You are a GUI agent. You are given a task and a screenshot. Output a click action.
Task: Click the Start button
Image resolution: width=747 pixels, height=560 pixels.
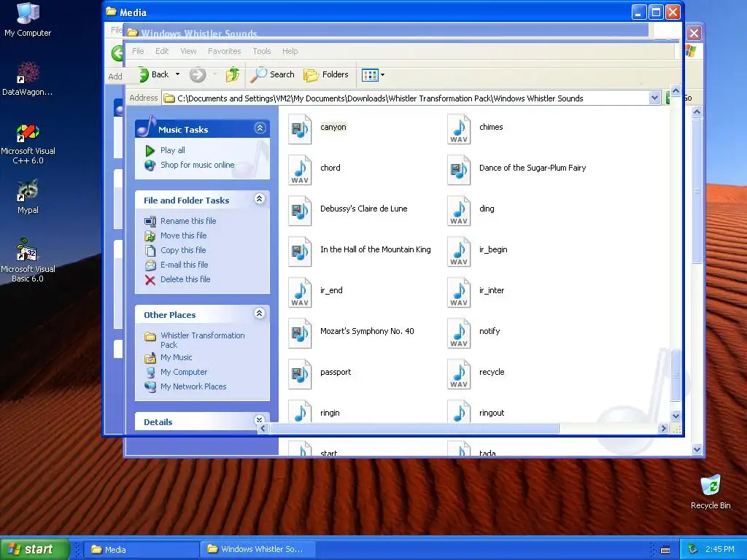[34, 549]
